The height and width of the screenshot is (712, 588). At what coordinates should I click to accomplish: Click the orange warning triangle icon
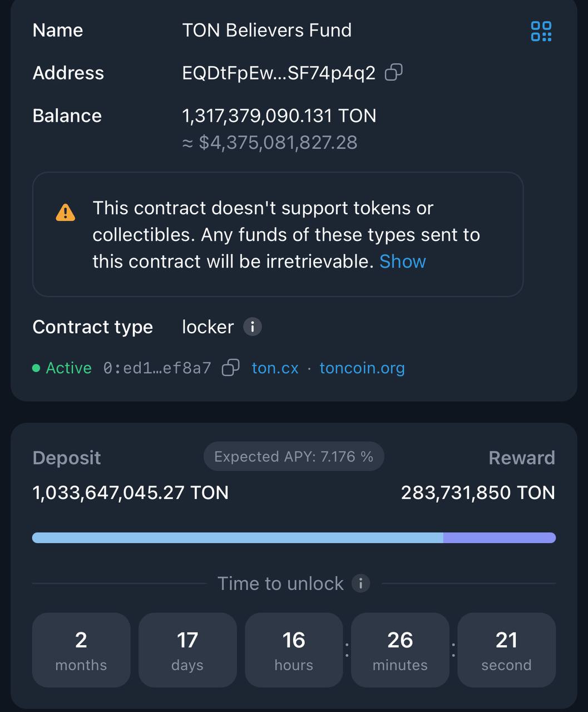click(x=66, y=212)
